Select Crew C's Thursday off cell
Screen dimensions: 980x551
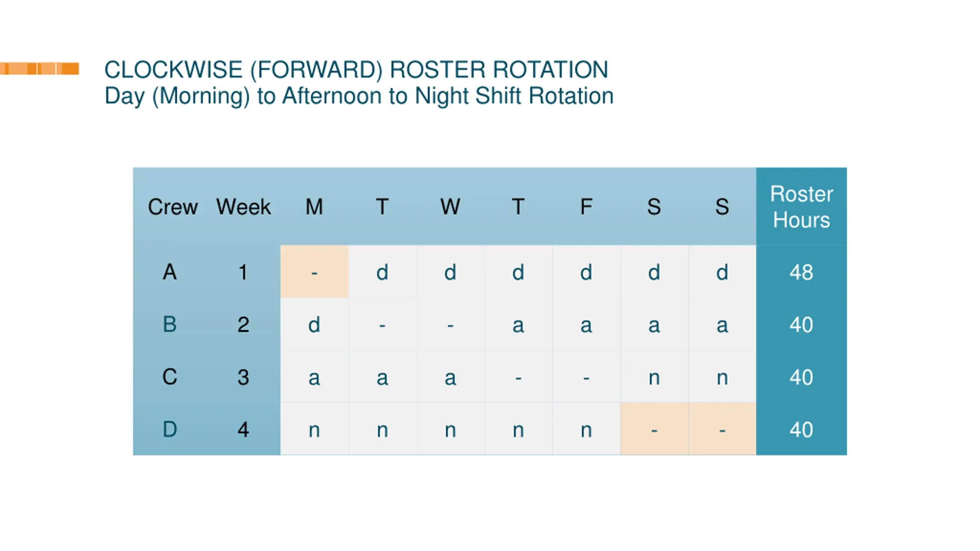click(x=518, y=377)
